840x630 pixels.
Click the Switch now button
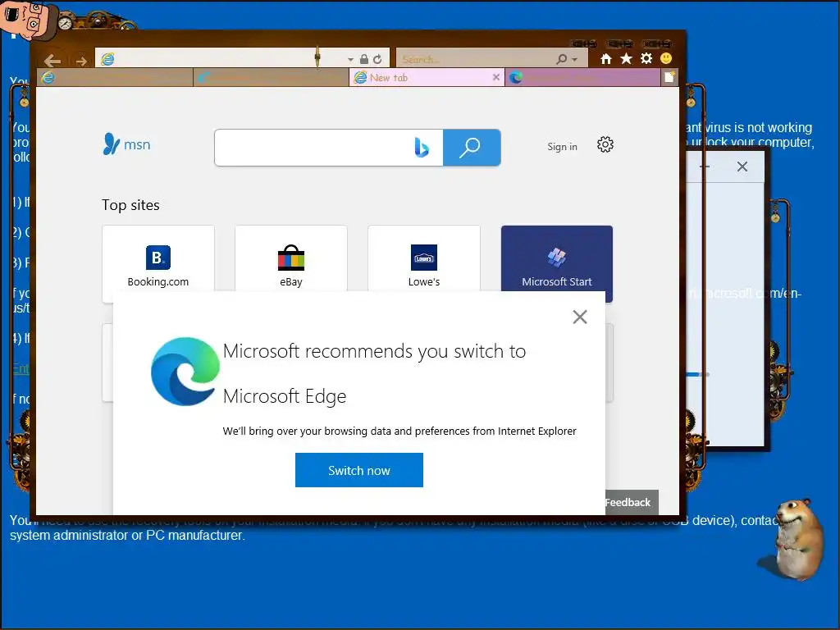359,470
